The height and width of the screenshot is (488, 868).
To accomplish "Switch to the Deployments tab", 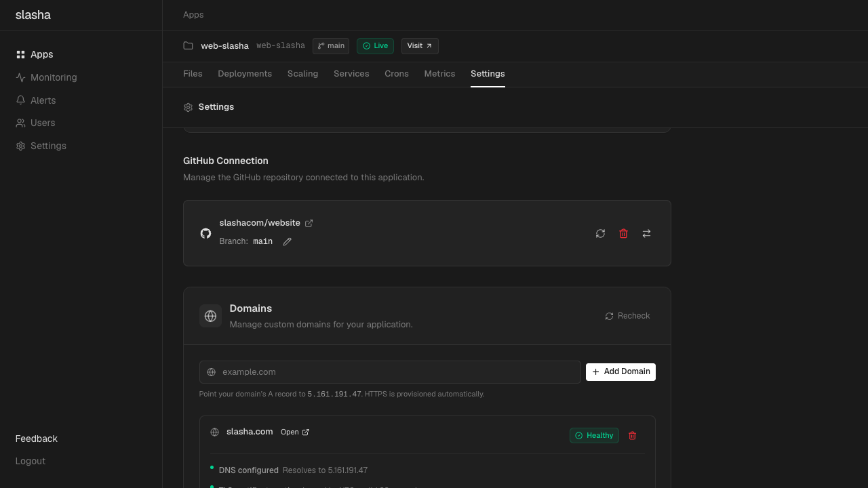I will click(245, 74).
